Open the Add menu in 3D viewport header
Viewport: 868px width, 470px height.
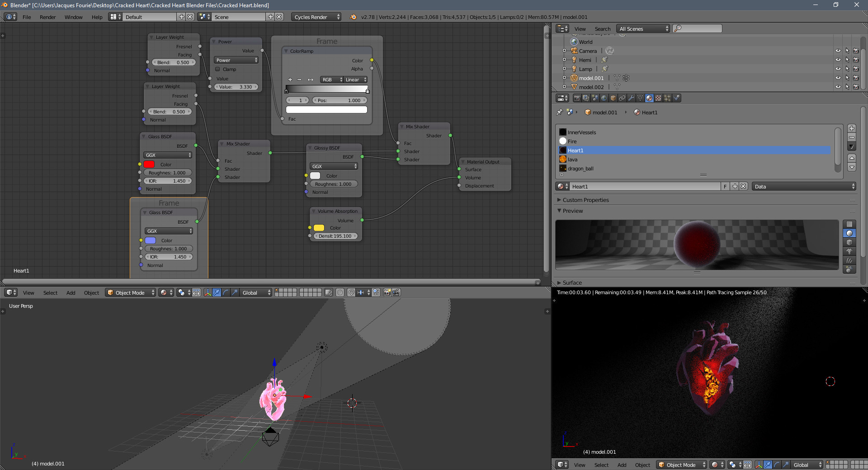71,293
